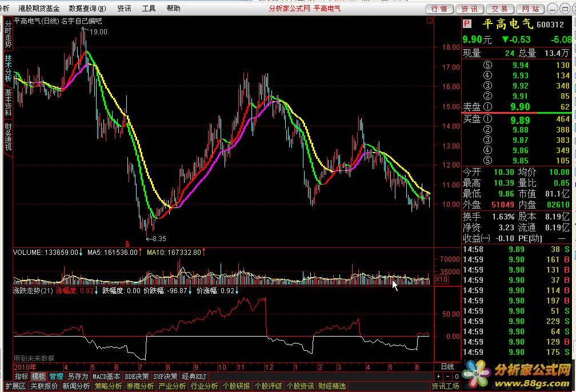The width and height of the screenshot is (576, 392).
Task: Click the 行情 button at top right
Action: 440,9
